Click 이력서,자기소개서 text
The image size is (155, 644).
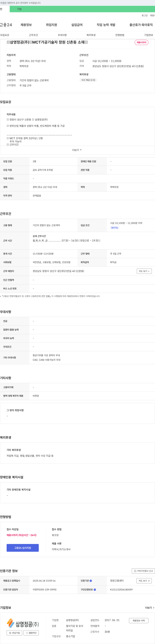[x=61, y=549]
